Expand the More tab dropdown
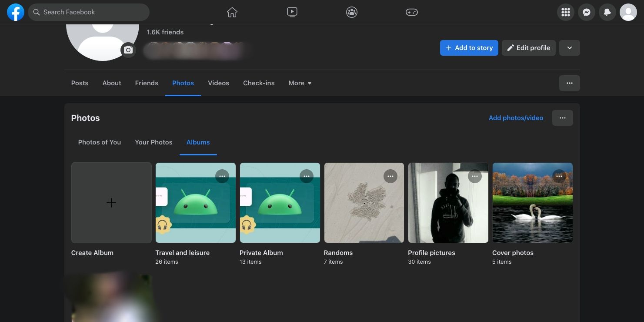 [x=300, y=83]
